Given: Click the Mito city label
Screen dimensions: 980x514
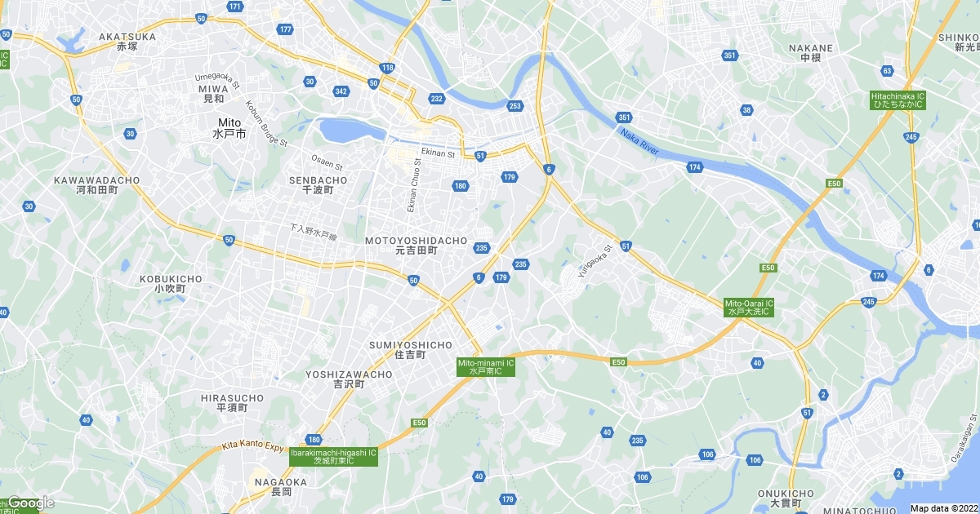Looking at the screenshot, I should coord(229,126).
